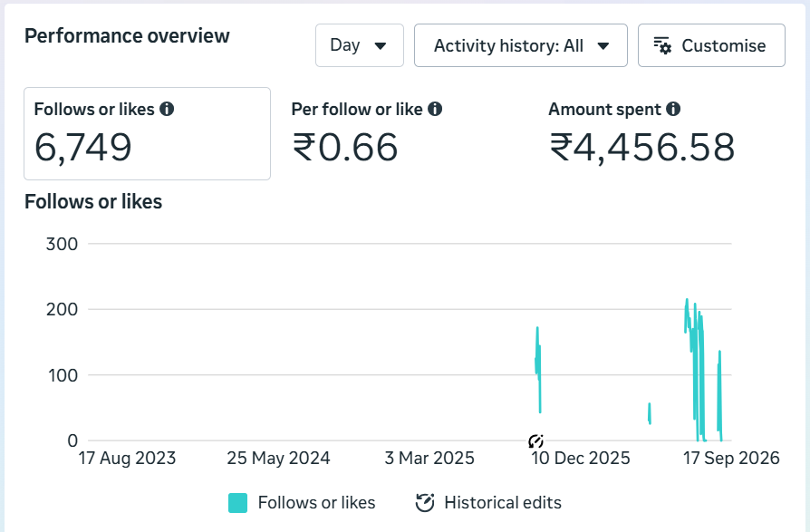The image size is (810, 532).
Task: Click info icon beside Amount spent
Action: pyautogui.click(x=673, y=109)
